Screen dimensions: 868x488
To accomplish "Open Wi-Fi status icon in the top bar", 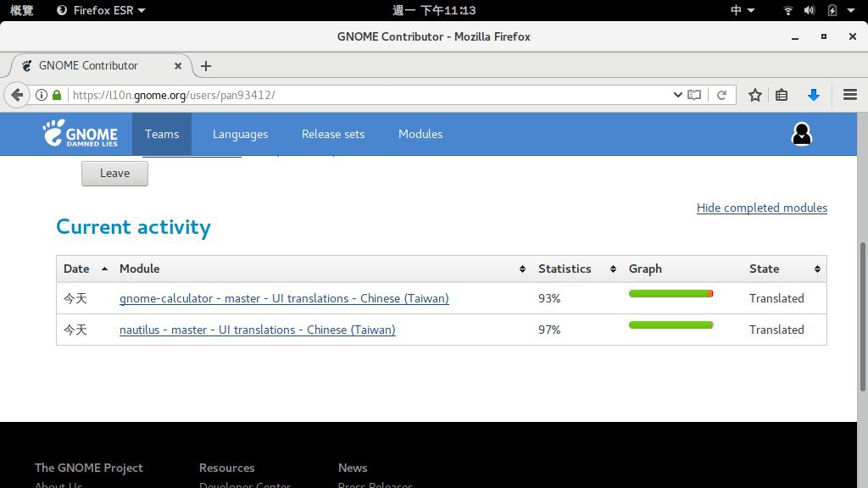I will point(787,10).
